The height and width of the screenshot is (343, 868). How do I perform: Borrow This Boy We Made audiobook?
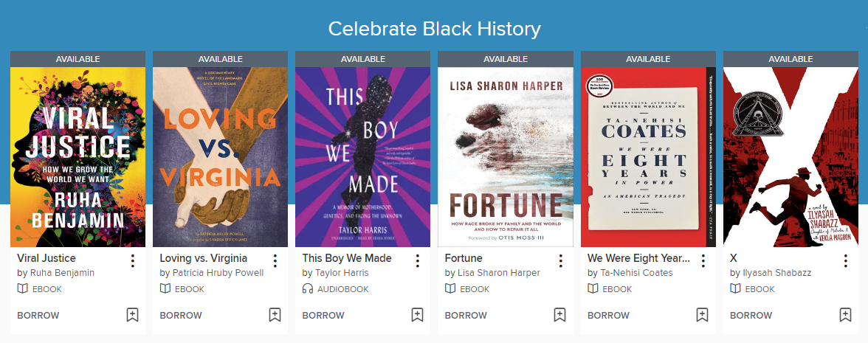[323, 315]
